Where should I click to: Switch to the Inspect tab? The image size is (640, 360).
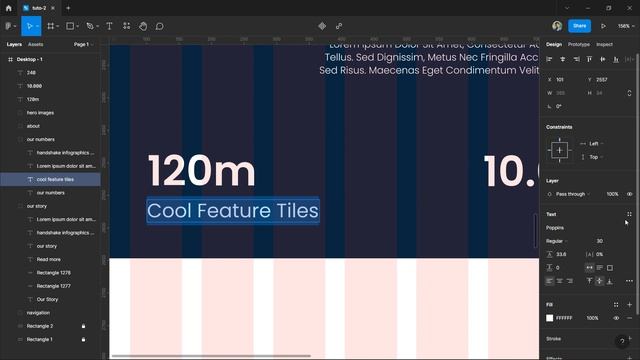[604, 44]
